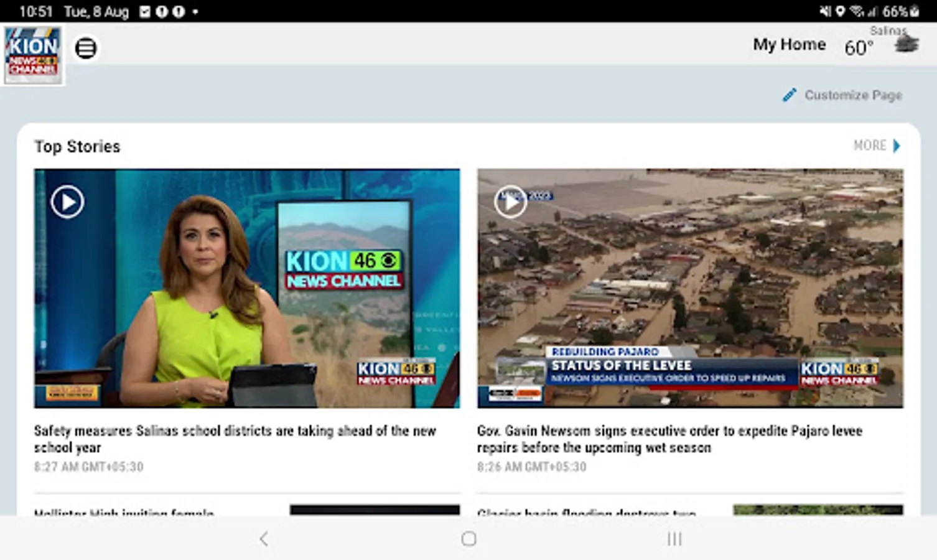Click the Customize Page pencil icon
Screen dimensions: 937x560
pos(789,95)
